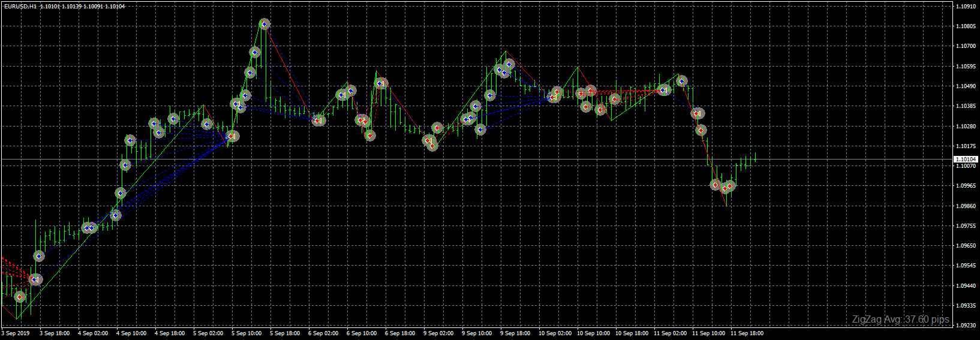Select the second buy arrow below the highest peak

click(x=251, y=73)
